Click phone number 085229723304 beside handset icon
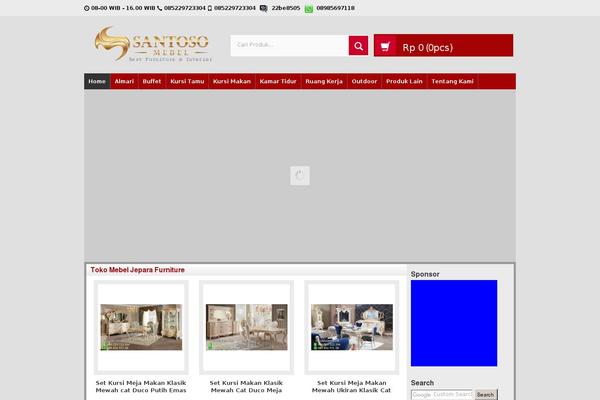The image size is (600, 400). [x=184, y=8]
